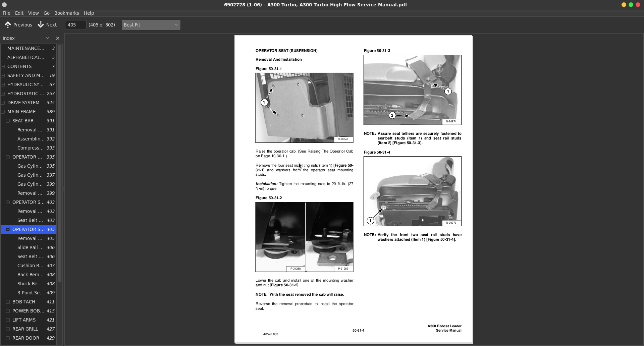Collapse the SEAT BAR tree node
Screen dimensions: 644x346
[x=8, y=121]
